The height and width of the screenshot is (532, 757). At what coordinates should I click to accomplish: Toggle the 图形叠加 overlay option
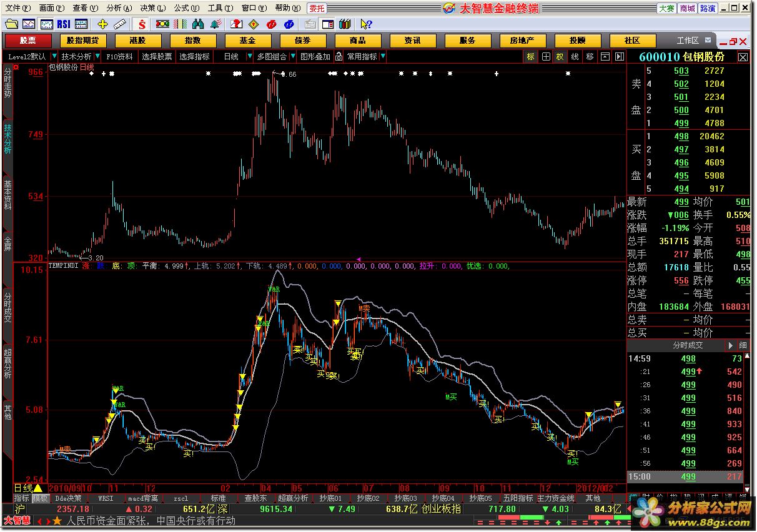tap(315, 56)
